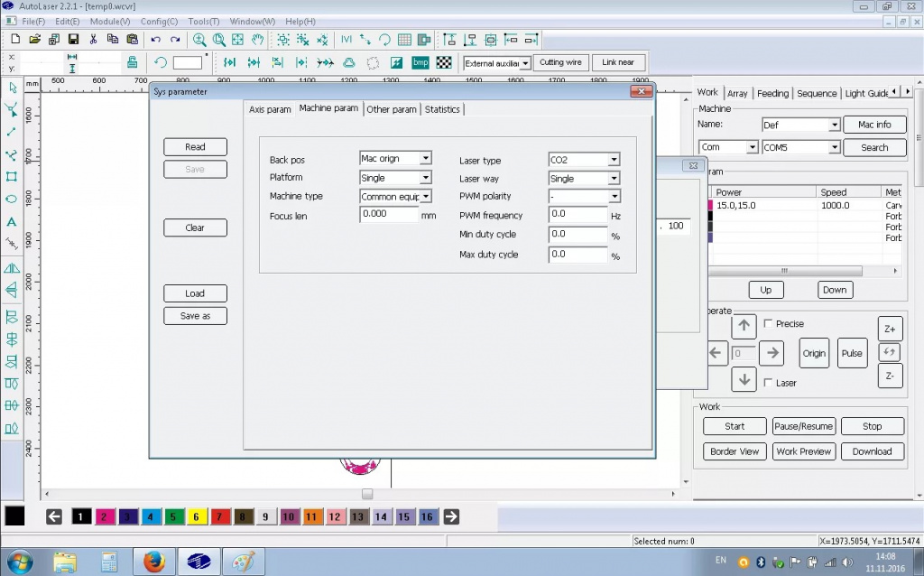Click the Clear button
Screen dimensions: 924x576
click(195, 228)
